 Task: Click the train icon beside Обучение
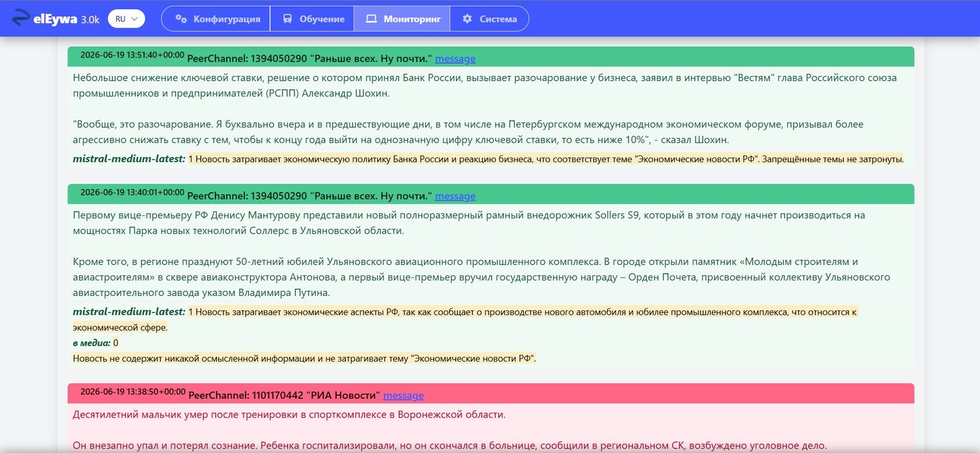point(288,19)
